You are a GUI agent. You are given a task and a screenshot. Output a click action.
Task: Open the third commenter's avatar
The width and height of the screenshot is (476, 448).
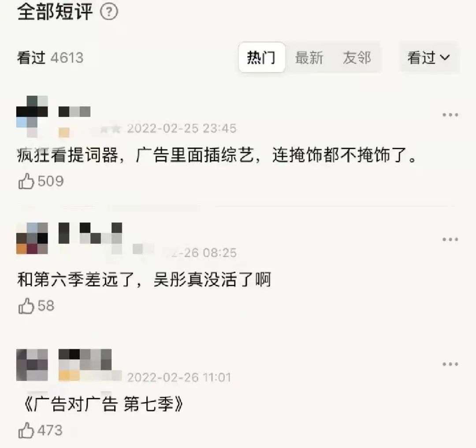tap(32, 365)
